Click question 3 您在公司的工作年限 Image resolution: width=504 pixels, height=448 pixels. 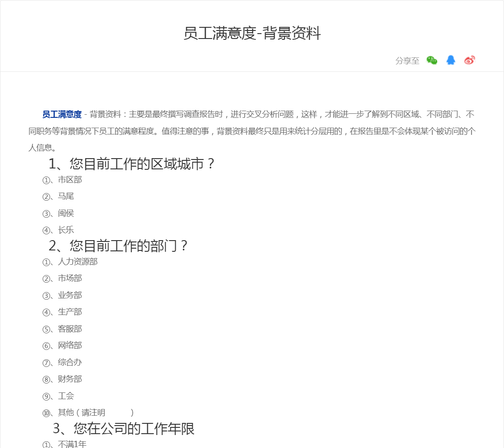tap(124, 429)
